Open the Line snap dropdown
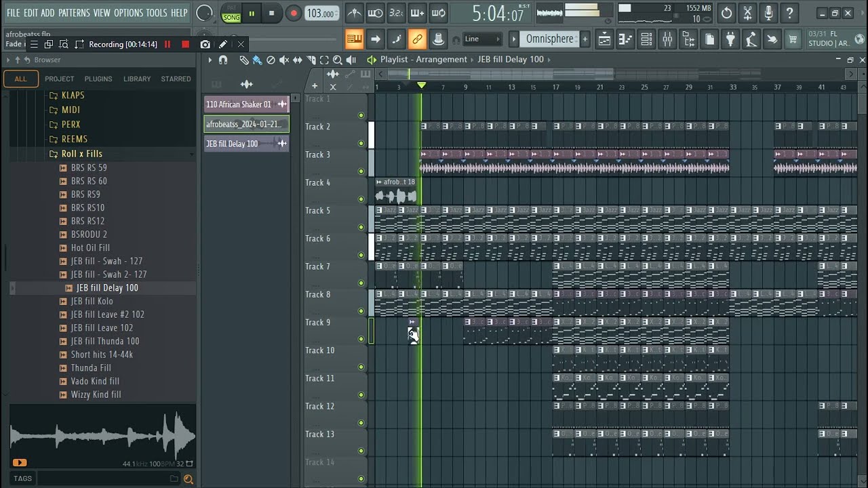The image size is (868, 488). (482, 39)
